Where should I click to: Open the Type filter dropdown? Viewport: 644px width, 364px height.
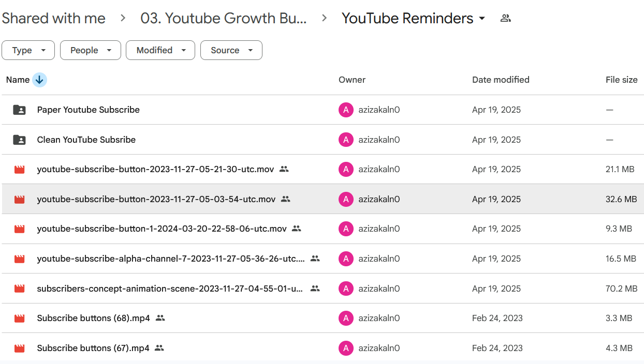[x=28, y=50]
